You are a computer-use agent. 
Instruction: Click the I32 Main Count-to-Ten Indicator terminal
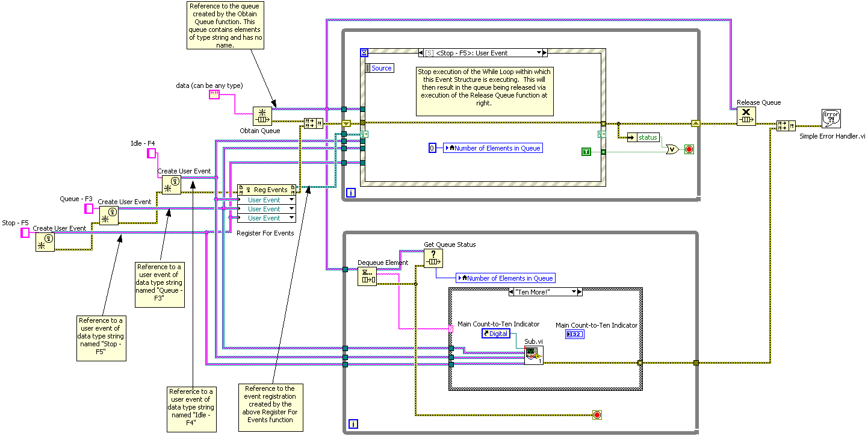coord(575,334)
